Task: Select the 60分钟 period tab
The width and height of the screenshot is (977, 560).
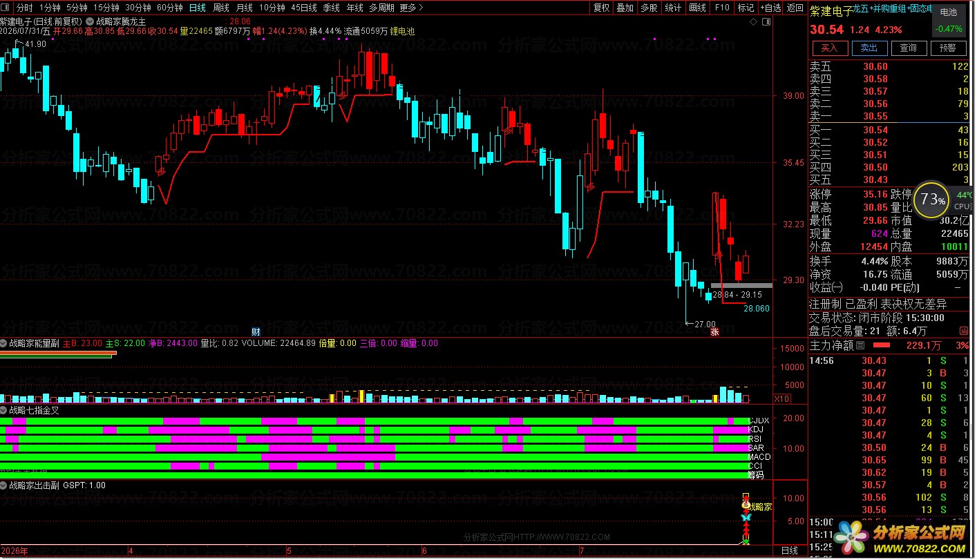Action: [170, 8]
